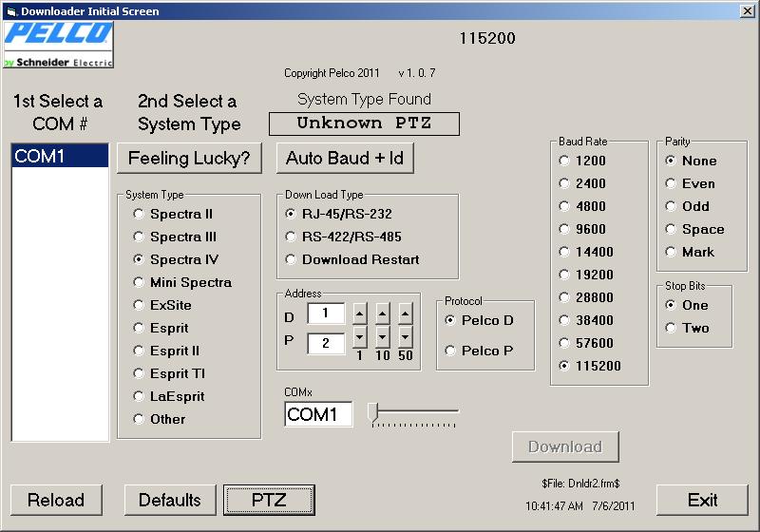Viewport: 760px width, 532px height.
Task: Select RJ-45/RS-232 download type
Action: pos(339,214)
